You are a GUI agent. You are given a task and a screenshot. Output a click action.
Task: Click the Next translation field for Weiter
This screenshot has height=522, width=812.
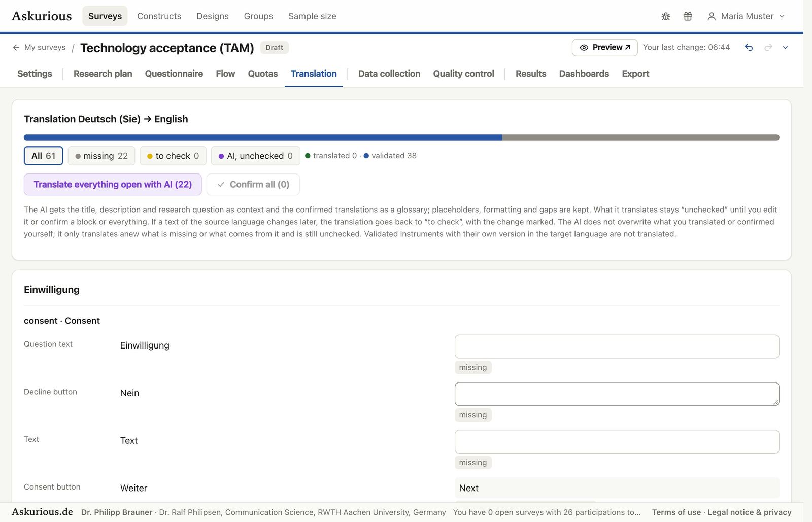pyautogui.click(x=617, y=488)
